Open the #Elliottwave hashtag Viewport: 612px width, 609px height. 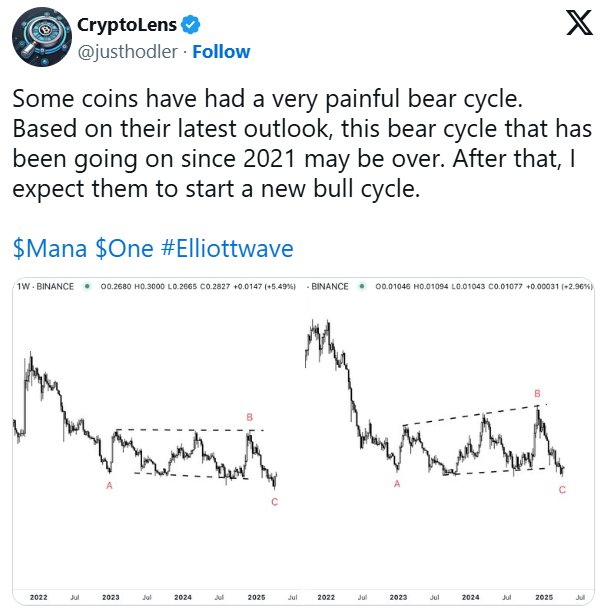coord(227,248)
